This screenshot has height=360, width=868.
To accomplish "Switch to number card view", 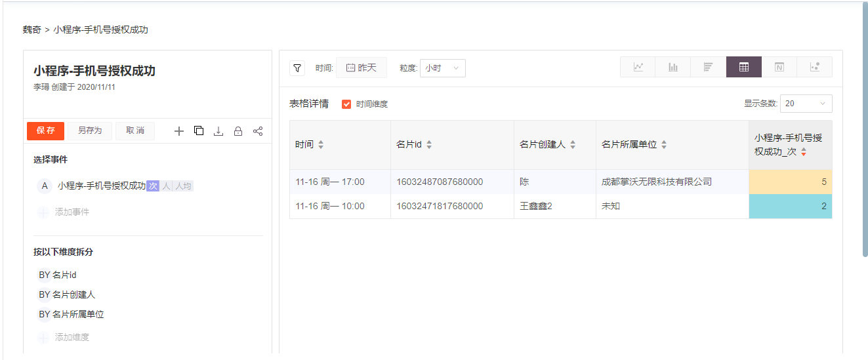I will point(779,67).
